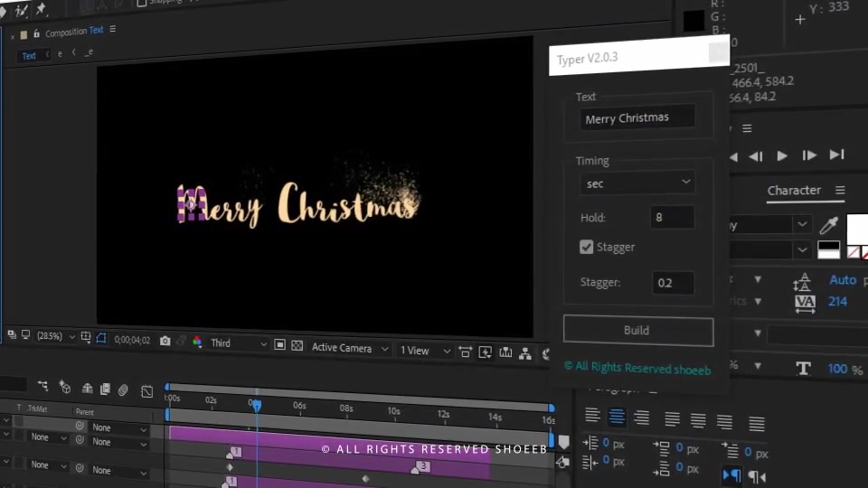Click the current timecode 0;00;04;02
Viewport: 868px width, 488px height.
tap(132, 340)
